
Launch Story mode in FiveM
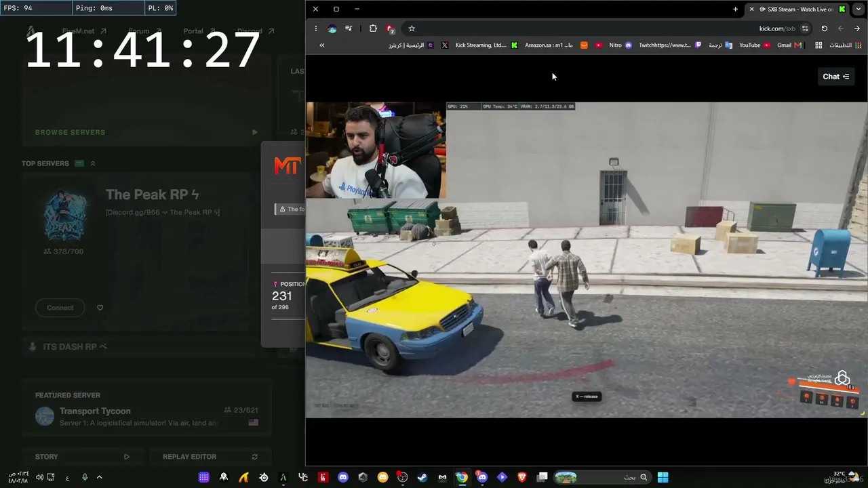tap(82, 457)
